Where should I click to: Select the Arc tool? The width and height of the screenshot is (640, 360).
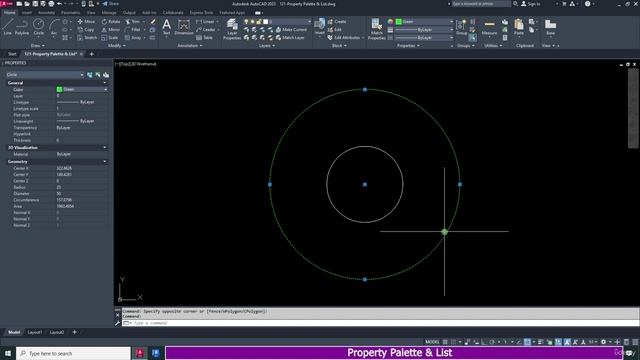[x=54, y=27]
